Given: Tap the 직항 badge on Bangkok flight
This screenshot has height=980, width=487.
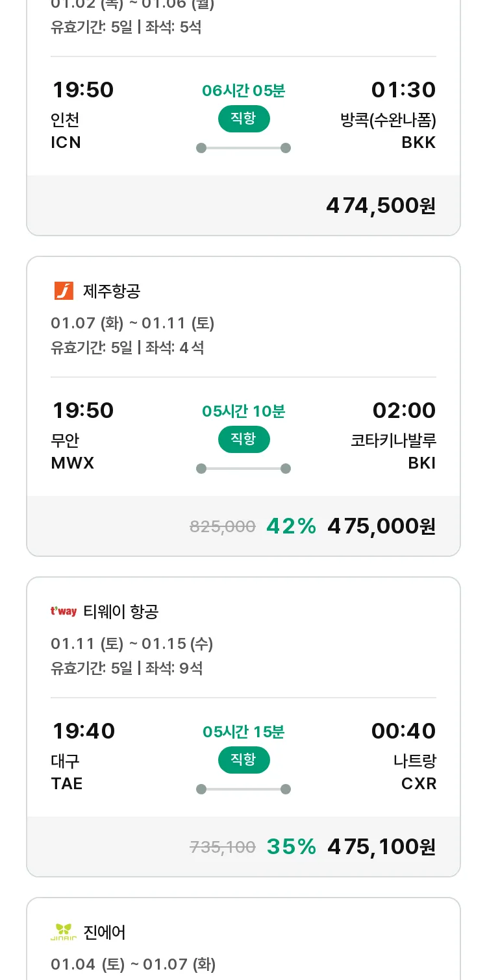Looking at the screenshot, I should (x=243, y=119).
